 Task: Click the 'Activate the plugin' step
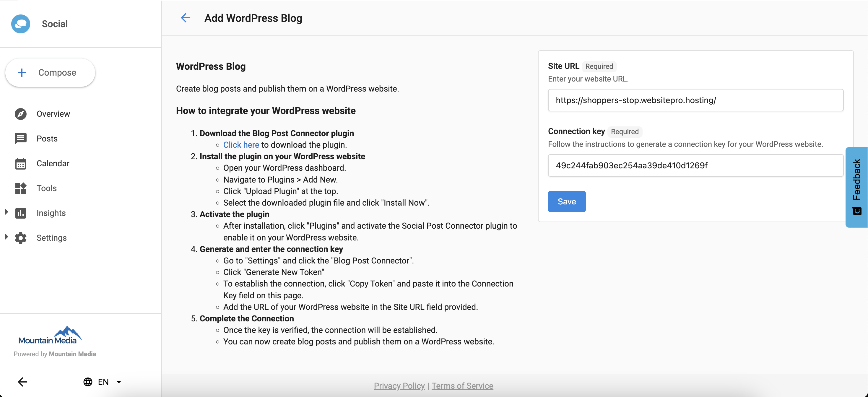pyautogui.click(x=235, y=214)
